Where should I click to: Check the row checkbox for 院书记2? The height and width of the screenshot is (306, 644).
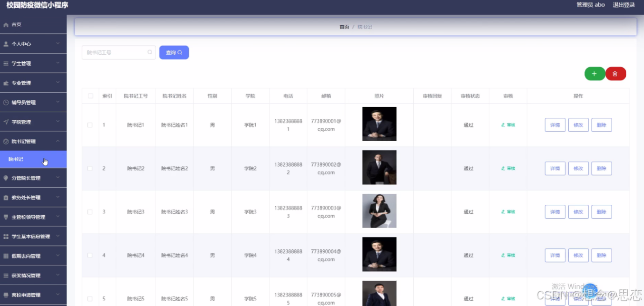coord(90,168)
